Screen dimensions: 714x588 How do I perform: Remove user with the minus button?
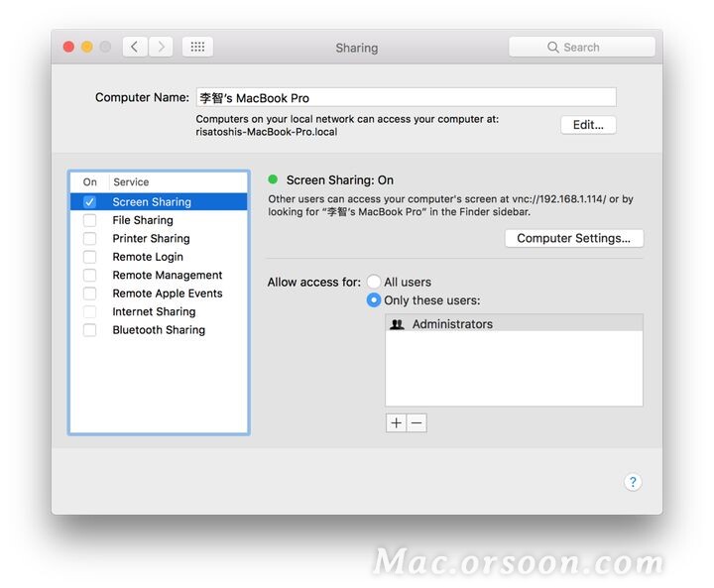pos(416,423)
